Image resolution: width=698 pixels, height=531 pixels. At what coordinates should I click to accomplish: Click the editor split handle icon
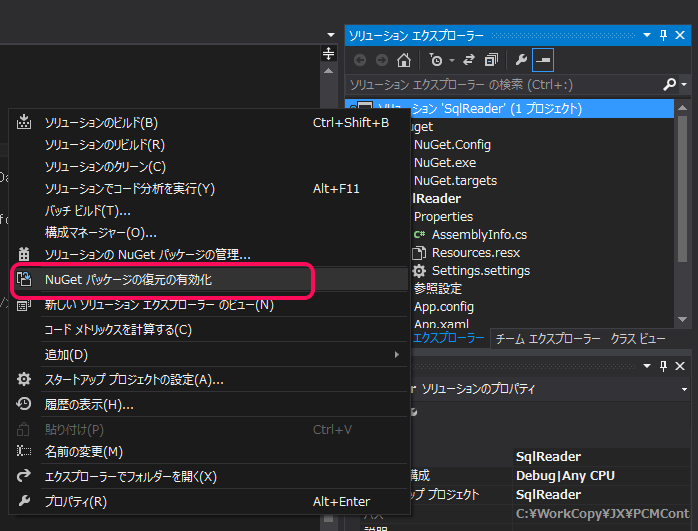328,53
